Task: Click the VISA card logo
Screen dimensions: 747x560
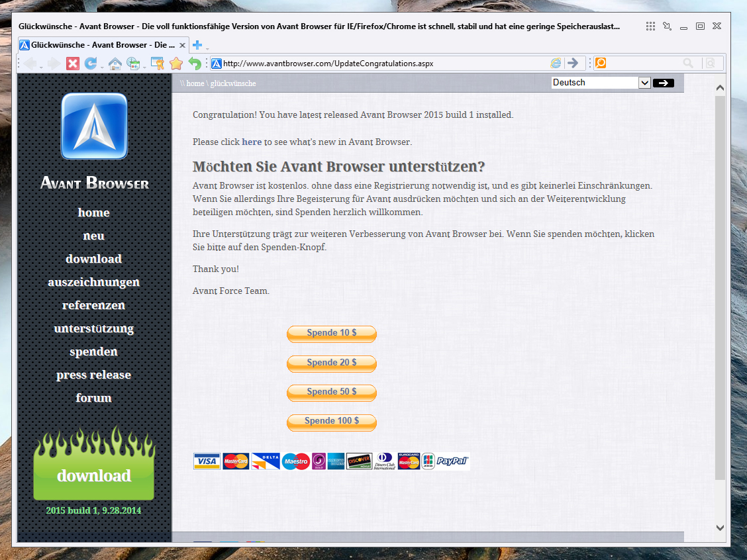Action: (x=207, y=461)
